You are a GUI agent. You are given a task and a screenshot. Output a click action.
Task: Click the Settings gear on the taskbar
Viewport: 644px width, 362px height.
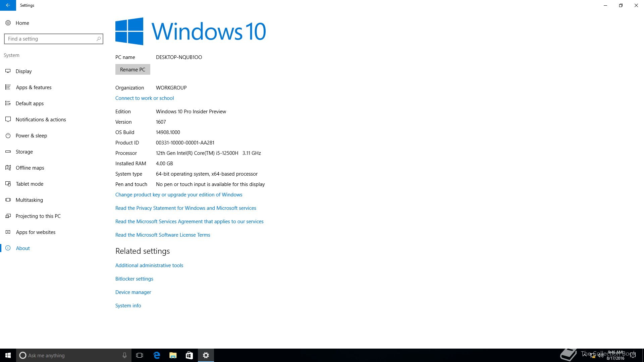[x=206, y=355]
